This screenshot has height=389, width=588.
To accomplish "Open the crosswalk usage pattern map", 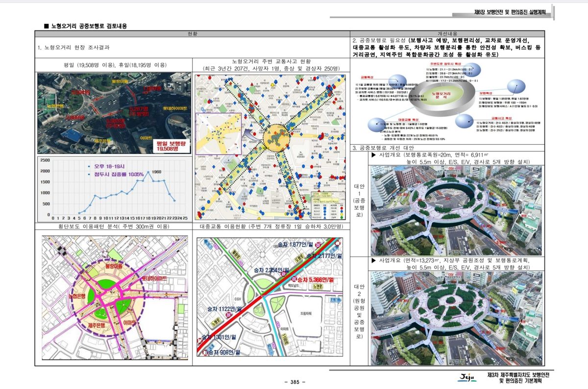I will tap(114, 299).
